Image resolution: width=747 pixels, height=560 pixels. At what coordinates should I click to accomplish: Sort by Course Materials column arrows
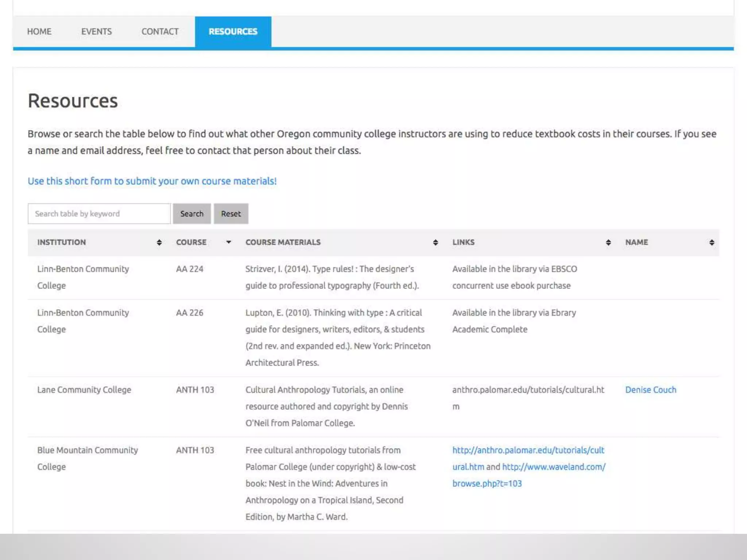click(x=436, y=242)
